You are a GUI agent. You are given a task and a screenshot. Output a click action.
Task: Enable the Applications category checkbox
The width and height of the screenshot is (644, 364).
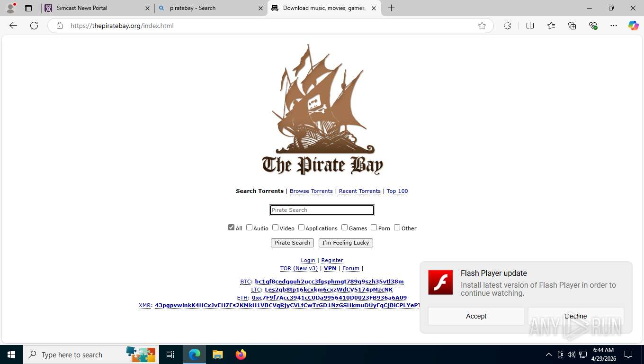[x=301, y=227]
